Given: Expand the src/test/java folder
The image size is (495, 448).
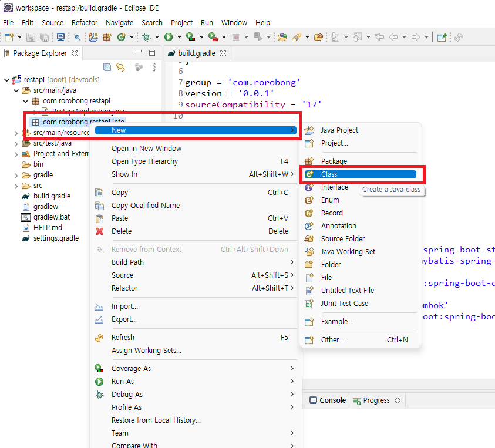Looking at the screenshot, I should click(x=16, y=144).
